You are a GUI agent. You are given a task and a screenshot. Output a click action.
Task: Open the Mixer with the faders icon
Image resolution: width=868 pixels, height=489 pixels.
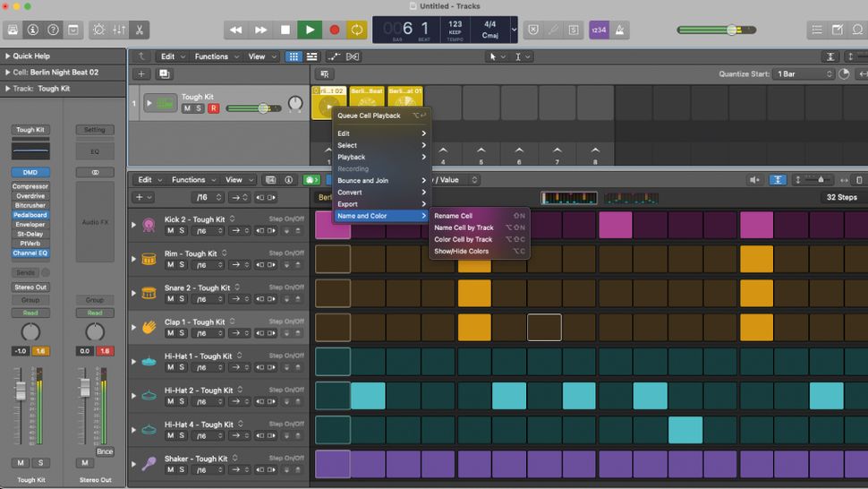tap(119, 30)
